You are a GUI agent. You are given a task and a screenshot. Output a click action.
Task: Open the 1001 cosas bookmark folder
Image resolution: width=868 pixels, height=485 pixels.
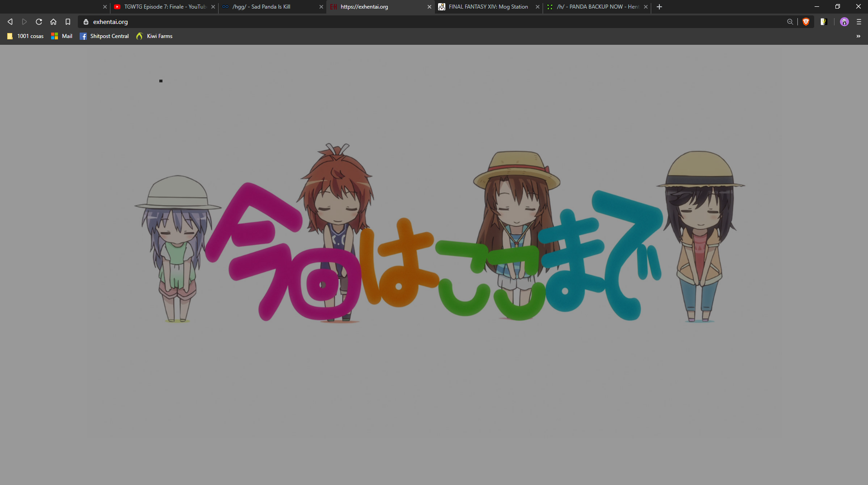[x=25, y=36]
